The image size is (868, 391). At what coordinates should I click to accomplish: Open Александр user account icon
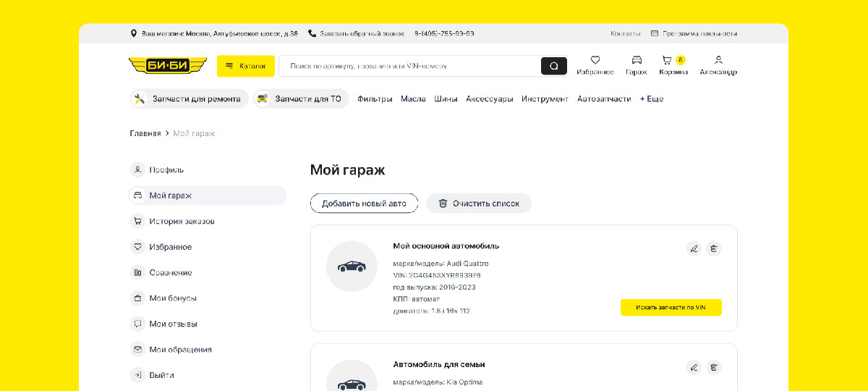[x=718, y=61]
